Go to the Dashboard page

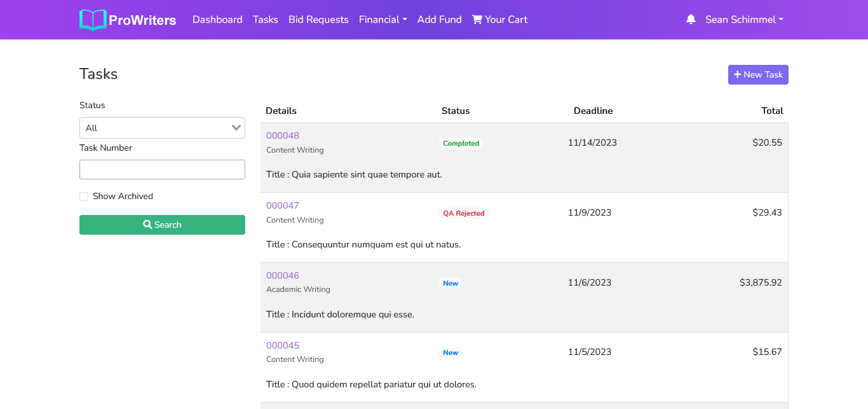217,20
